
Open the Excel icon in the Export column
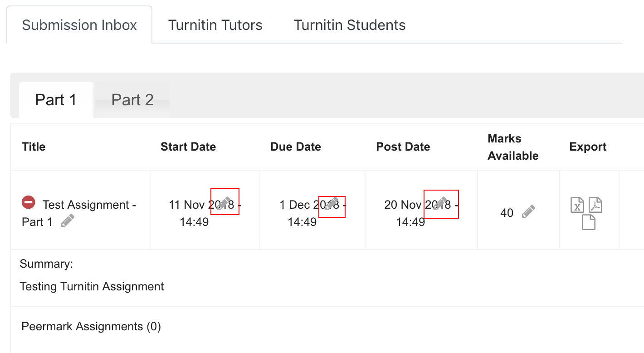click(578, 205)
